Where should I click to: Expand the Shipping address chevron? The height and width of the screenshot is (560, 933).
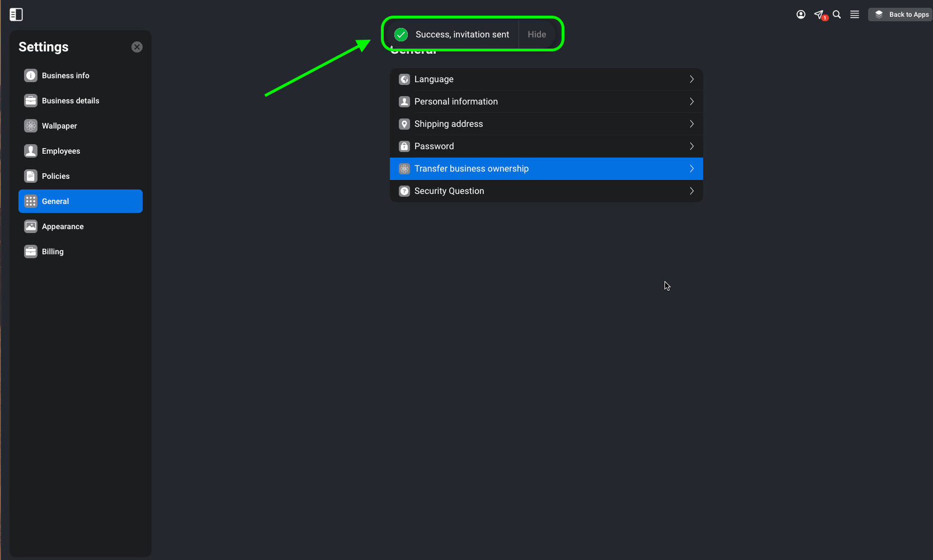692,124
